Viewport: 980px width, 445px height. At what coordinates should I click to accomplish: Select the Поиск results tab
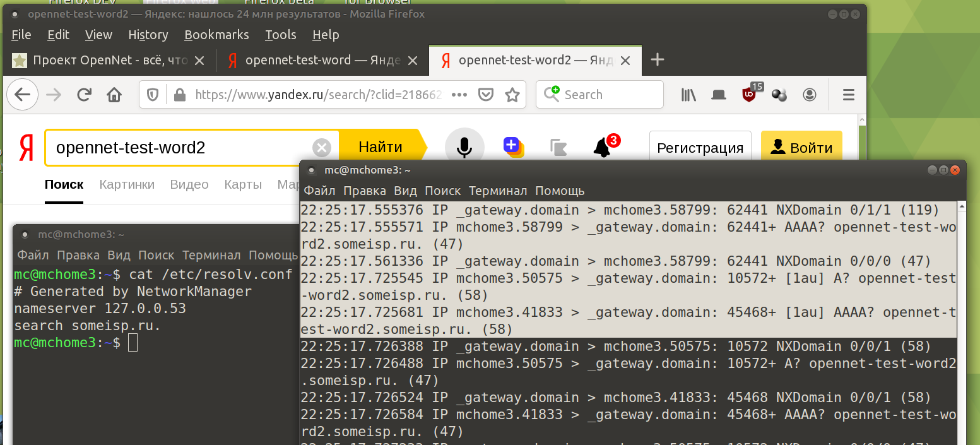[x=64, y=185]
